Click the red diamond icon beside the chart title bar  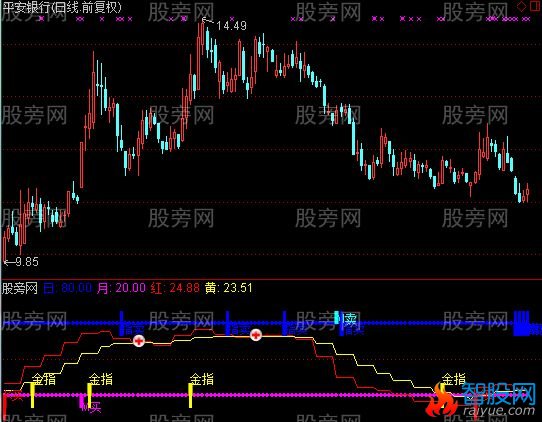click(521, 6)
